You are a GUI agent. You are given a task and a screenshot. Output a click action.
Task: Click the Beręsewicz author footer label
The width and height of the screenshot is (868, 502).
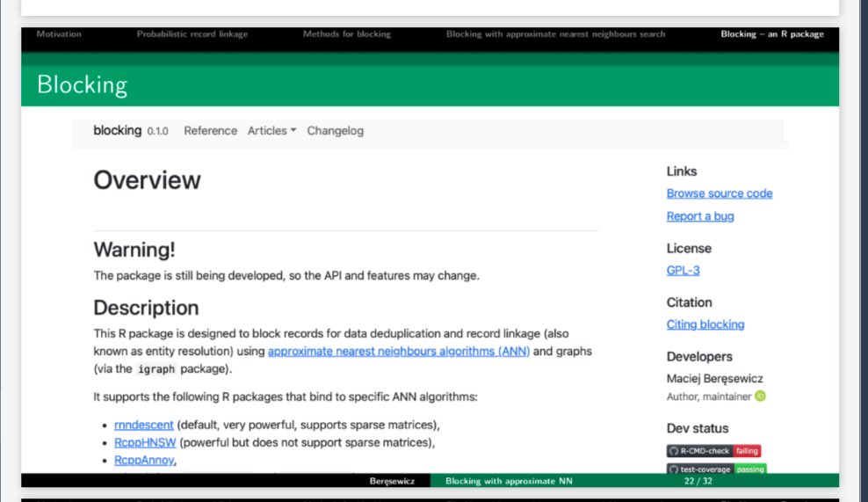(392, 481)
